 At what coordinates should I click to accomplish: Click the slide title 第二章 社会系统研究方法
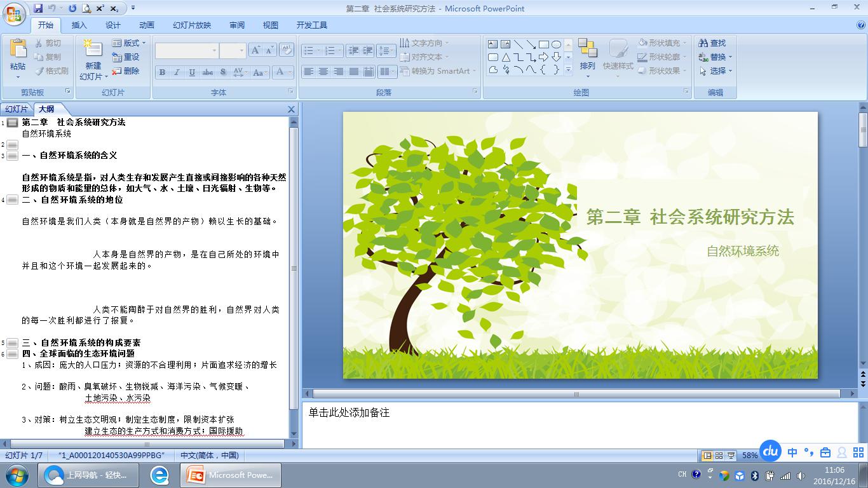pos(690,217)
